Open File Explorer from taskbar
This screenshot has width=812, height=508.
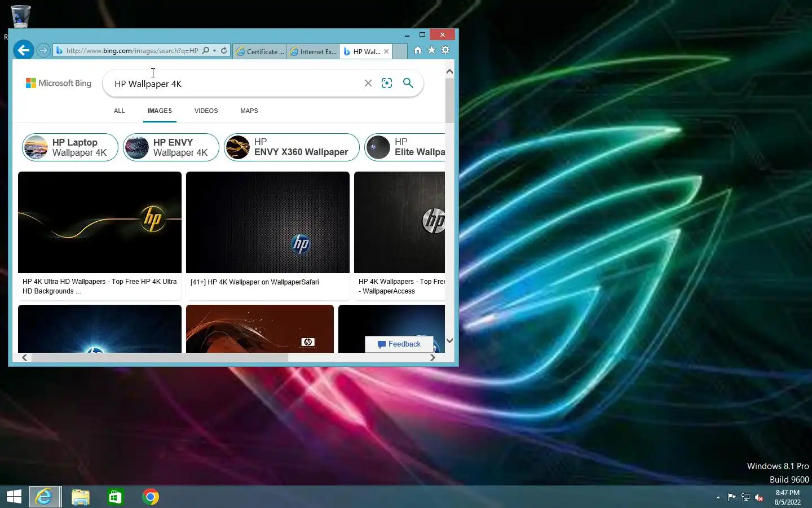click(81, 497)
